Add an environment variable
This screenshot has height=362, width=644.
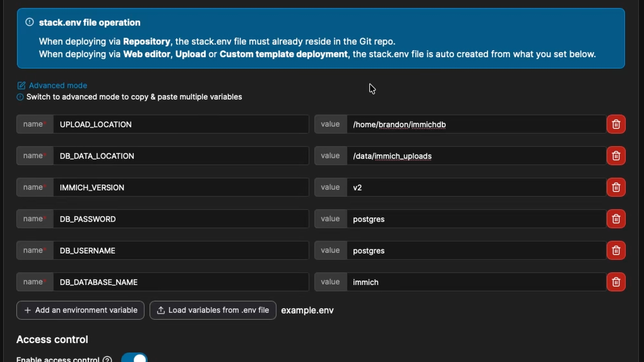[x=80, y=310]
